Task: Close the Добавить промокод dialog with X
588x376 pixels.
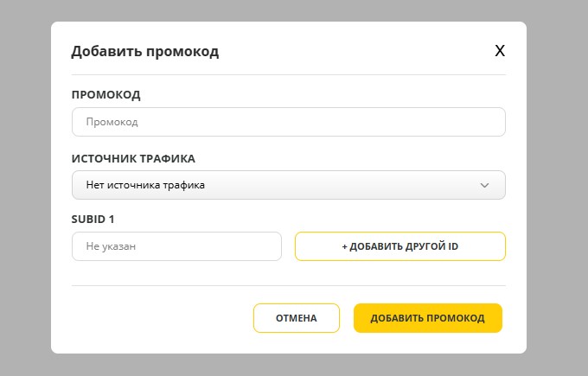Action: click(500, 51)
